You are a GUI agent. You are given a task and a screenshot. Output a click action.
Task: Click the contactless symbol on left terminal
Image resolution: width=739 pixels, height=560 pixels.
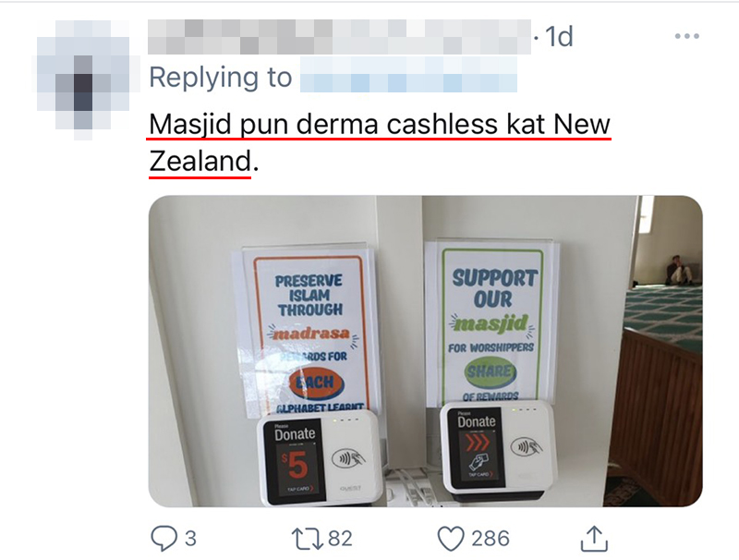[x=348, y=458]
